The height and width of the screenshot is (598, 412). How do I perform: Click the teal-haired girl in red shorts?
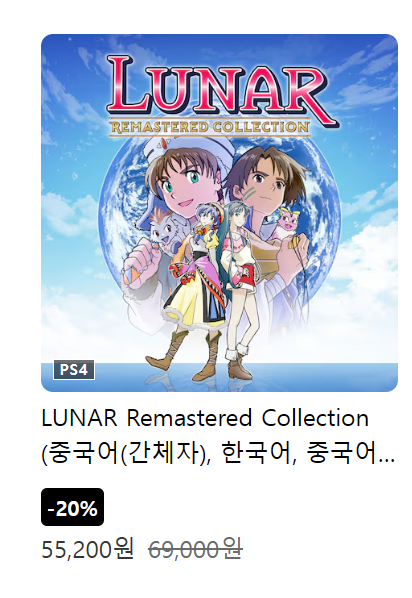pyautogui.click(x=240, y=286)
